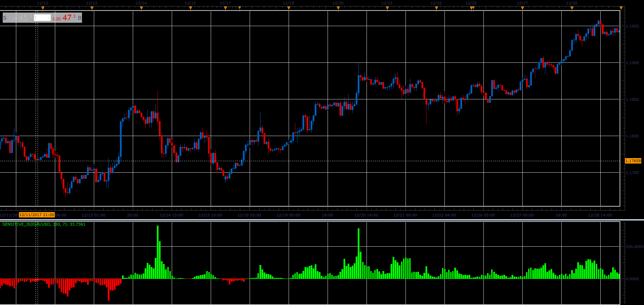644x305 pixels.
Task: Select the orange triangle marker under 12/21
Action: pos(387,8)
